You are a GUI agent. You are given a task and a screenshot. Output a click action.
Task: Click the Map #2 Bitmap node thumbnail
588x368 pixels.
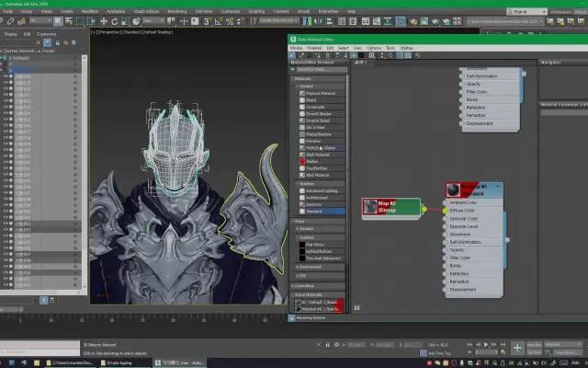370,206
